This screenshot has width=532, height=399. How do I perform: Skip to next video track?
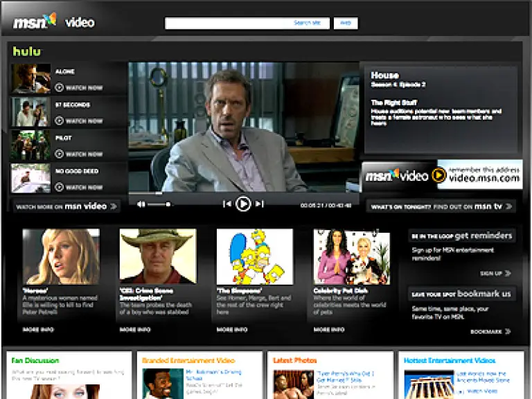(259, 204)
